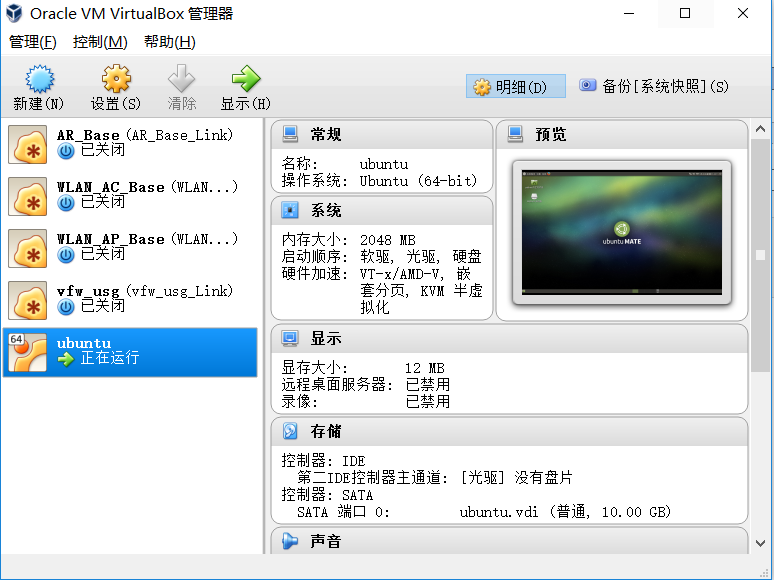Image resolution: width=774 pixels, height=580 pixels.
Task: Click the details scrollbar up arrow
Action: (760, 129)
